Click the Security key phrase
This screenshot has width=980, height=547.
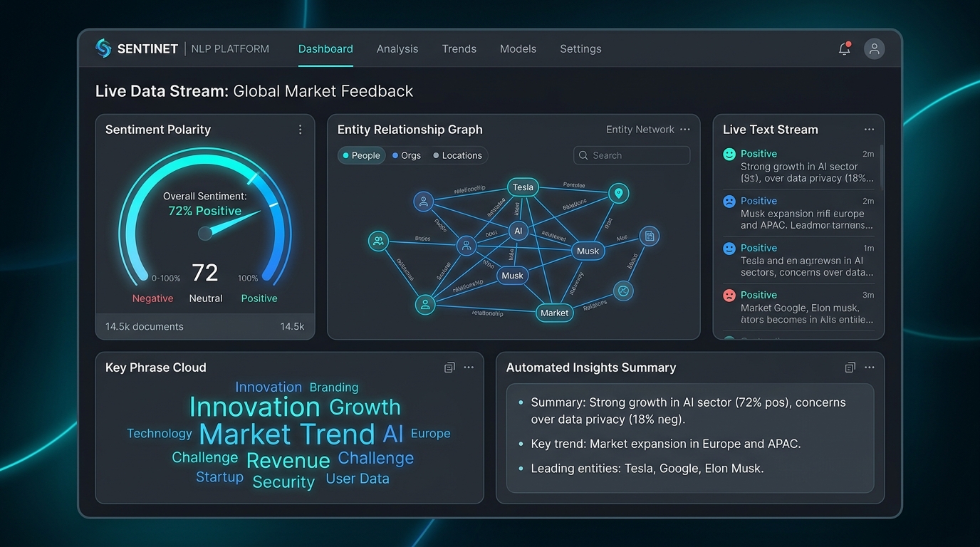coord(283,482)
